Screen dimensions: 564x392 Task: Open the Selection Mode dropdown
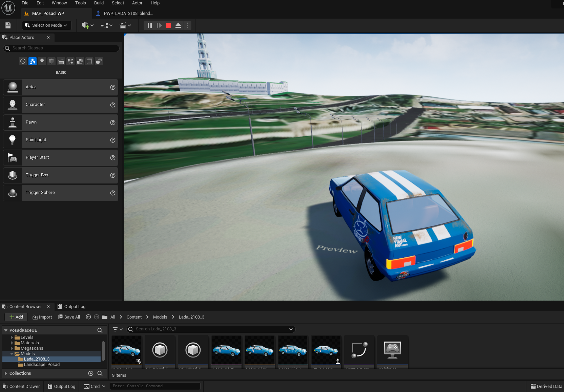click(x=47, y=25)
